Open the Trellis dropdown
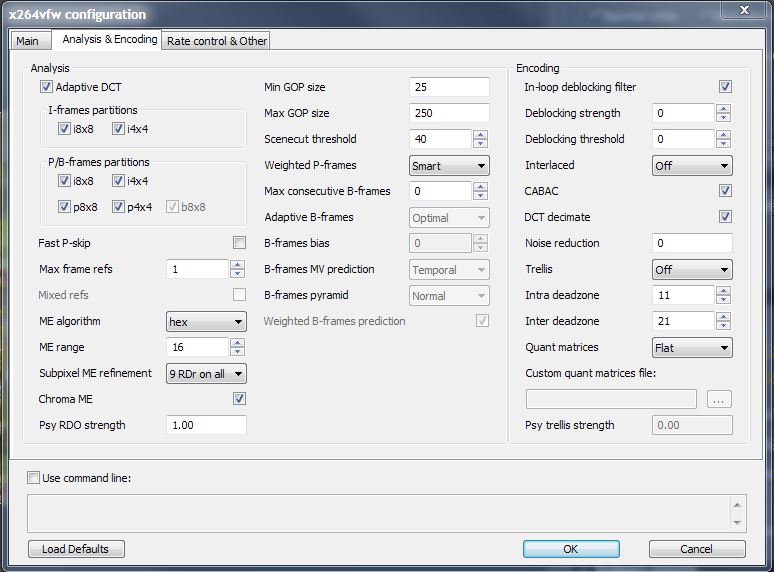 click(692, 270)
